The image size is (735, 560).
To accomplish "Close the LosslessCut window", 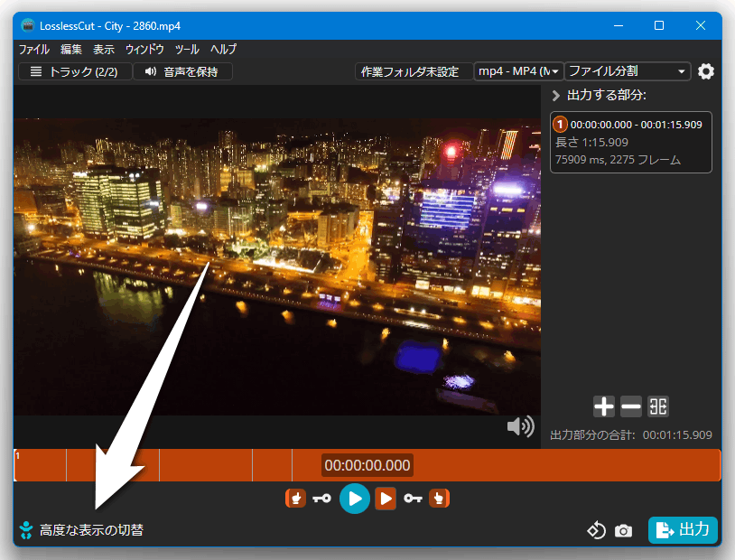I will [701, 25].
